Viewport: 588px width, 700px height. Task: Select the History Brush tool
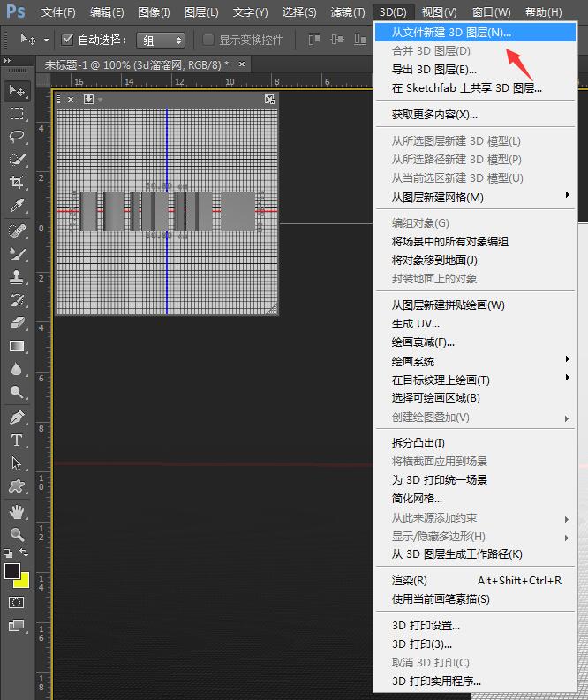[x=17, y=300]
